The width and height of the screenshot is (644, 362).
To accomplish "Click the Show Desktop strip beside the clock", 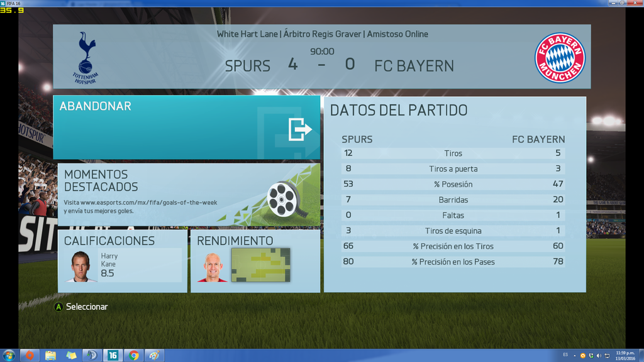I will [641, 356].
